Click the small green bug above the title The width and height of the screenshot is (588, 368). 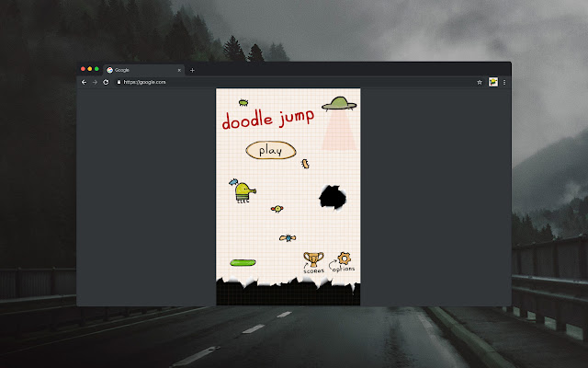(243, 102)
